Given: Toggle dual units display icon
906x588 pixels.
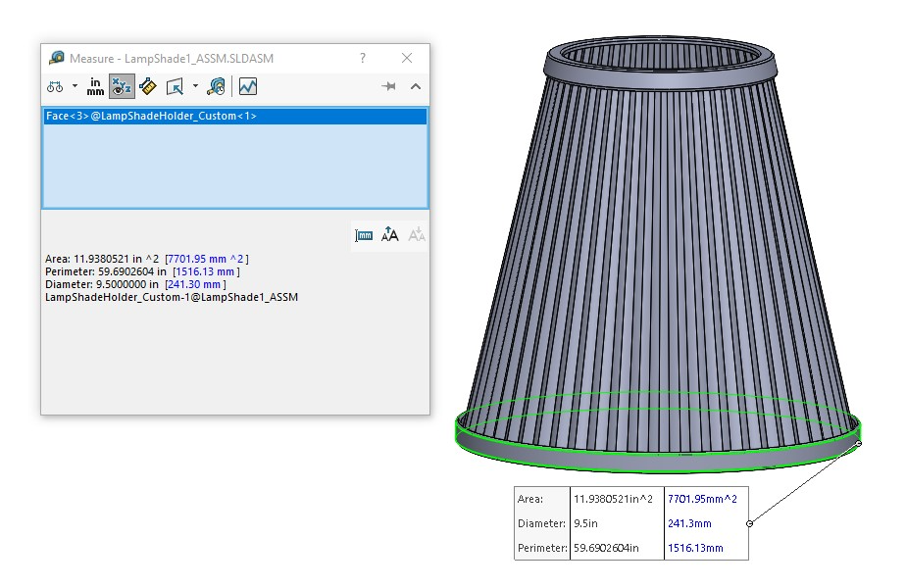Looking at the screenshot, I should tap(364, 235).
